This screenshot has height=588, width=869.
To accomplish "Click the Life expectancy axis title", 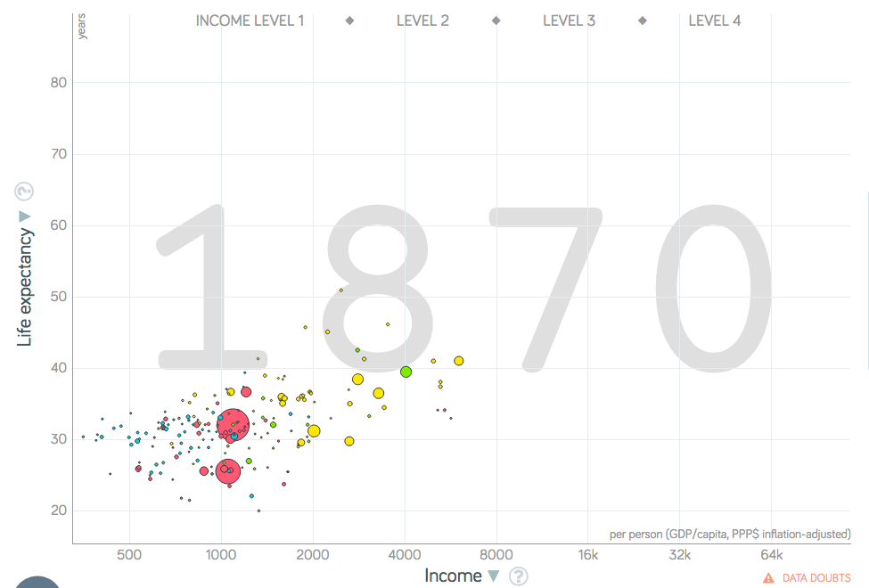I will [x=25, y=287].
